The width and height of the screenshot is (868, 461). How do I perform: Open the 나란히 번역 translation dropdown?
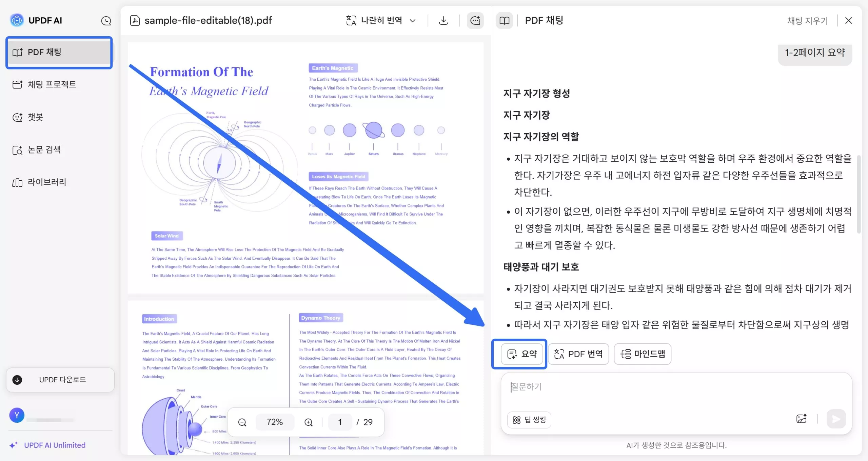380,20
